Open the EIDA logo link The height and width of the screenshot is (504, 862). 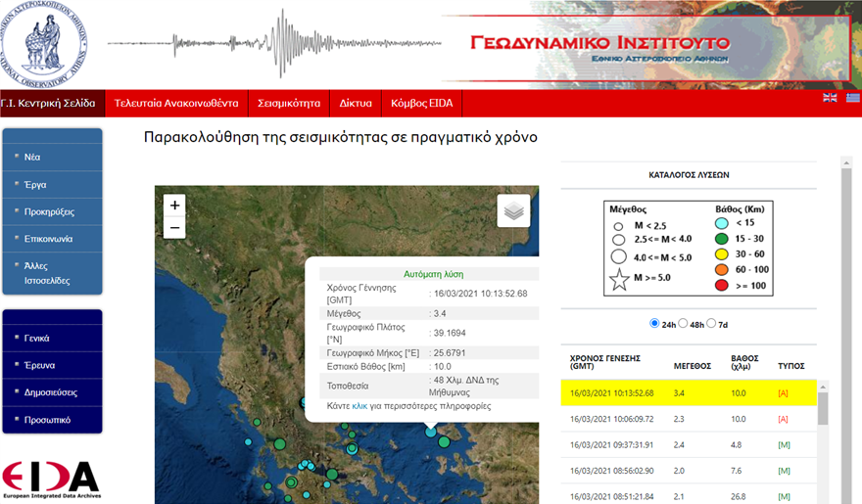(51, 480)
